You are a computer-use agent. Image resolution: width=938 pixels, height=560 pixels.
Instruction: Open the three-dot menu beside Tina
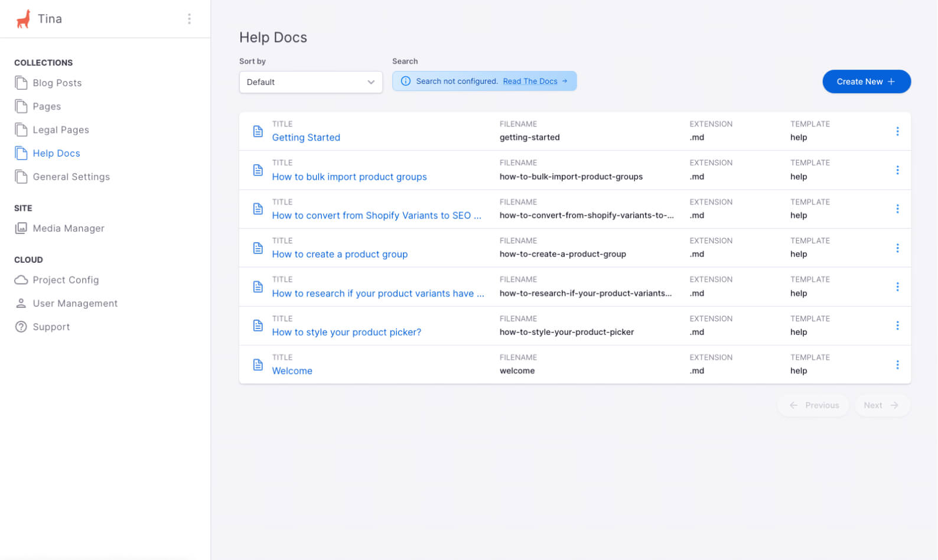(x=189, y=19)
